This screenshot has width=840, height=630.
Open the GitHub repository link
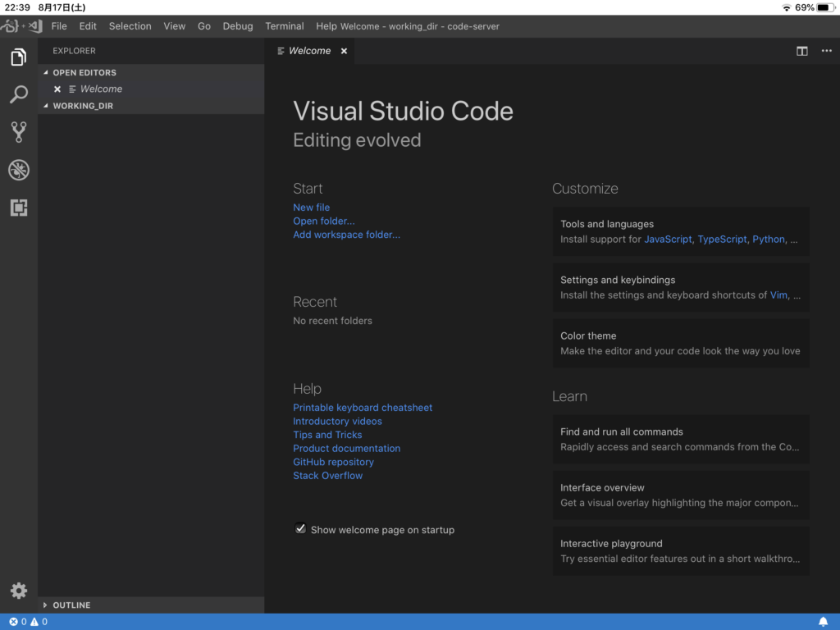[333, 462]
